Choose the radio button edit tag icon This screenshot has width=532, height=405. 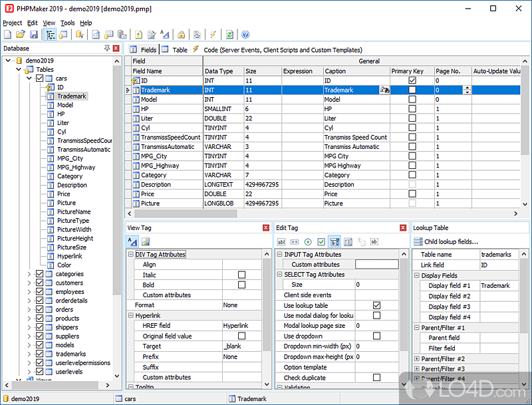click(x=308, y=241)
